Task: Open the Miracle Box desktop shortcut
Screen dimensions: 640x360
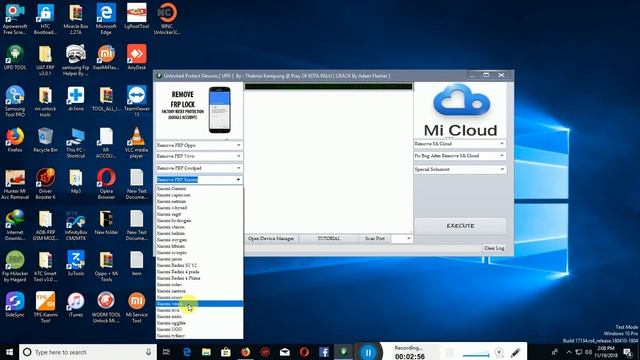Action: pos(76,19)
